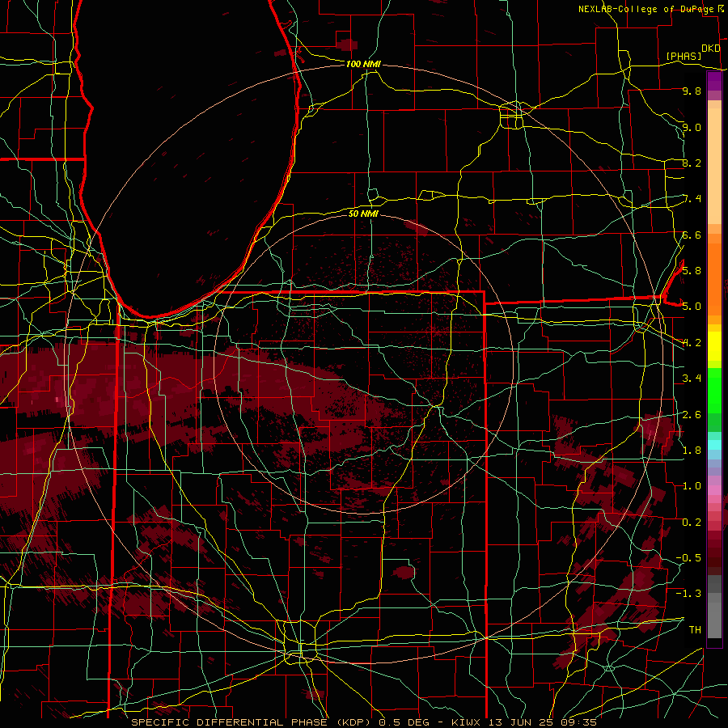Click the NEXLAB-College of DuPage label

[x=647, y=9]
